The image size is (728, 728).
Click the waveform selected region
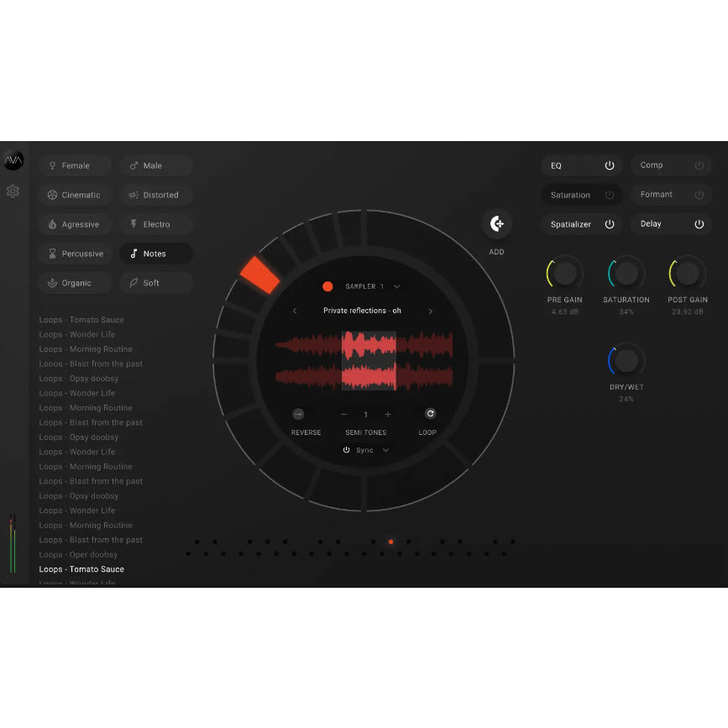click(x=369, y=361)
